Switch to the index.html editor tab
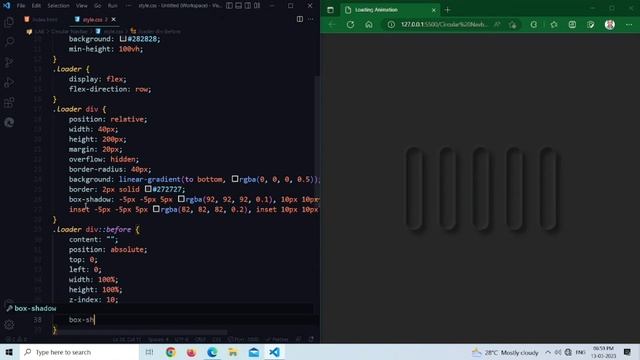Screen dimensions: 640x360 tap(42, 19)
